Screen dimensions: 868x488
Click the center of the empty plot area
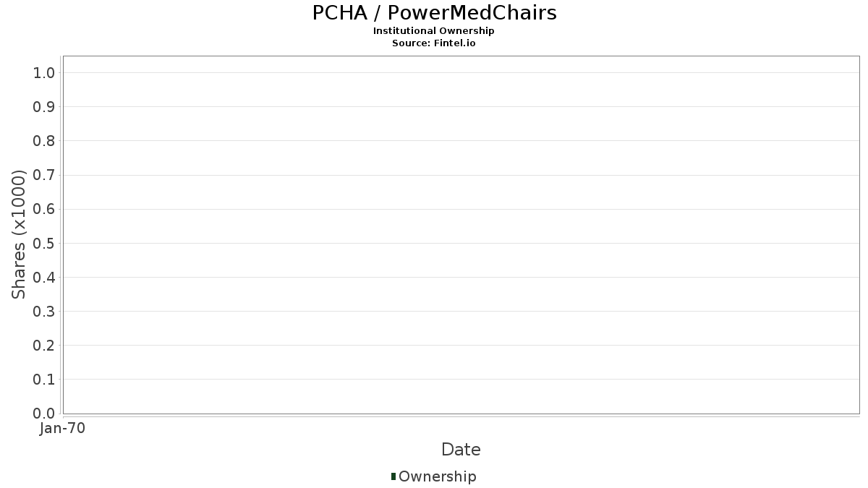tap(461, 235)
